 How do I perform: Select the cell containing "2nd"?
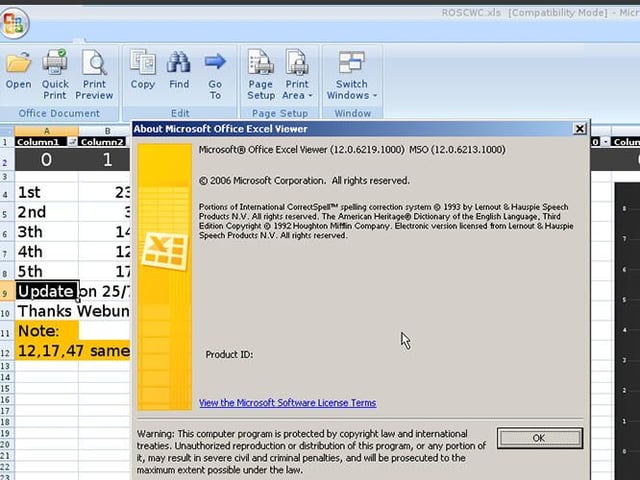47,212
